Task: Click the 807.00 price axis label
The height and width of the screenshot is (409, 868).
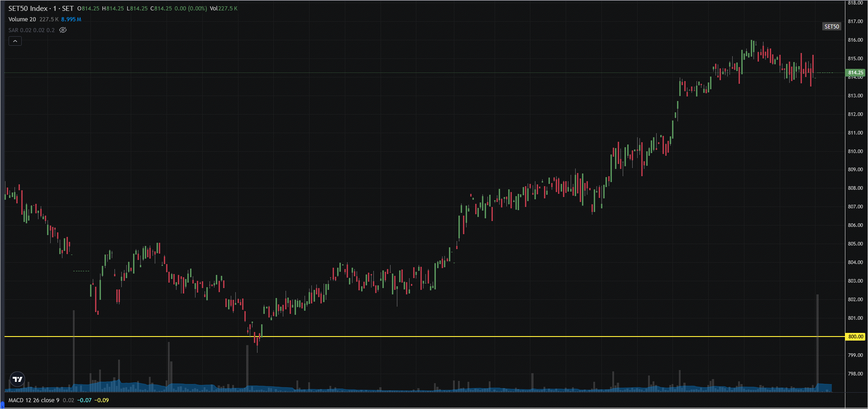Action: 855,207
